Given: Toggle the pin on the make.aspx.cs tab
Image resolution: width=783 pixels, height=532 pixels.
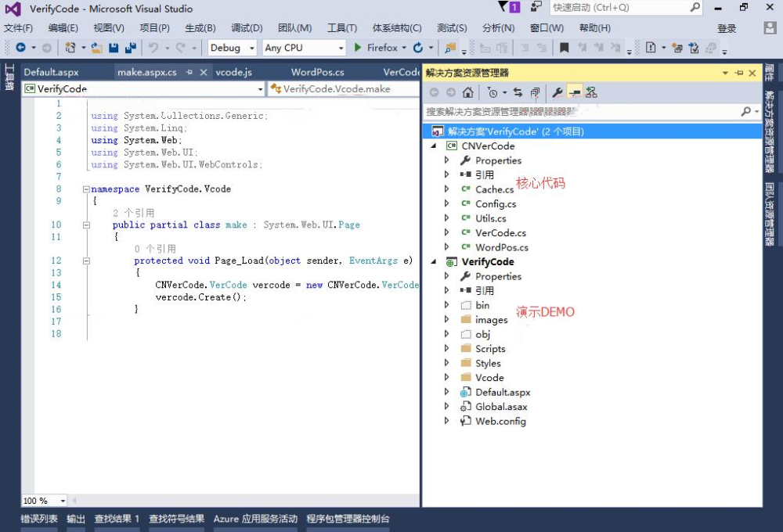Looking at the screenshot, I should coord(189,72).
